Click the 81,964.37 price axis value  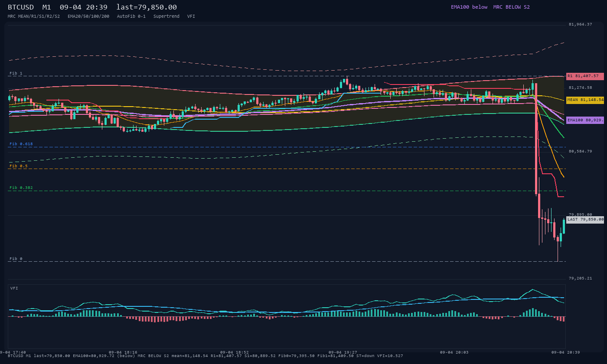click(580, 24)
